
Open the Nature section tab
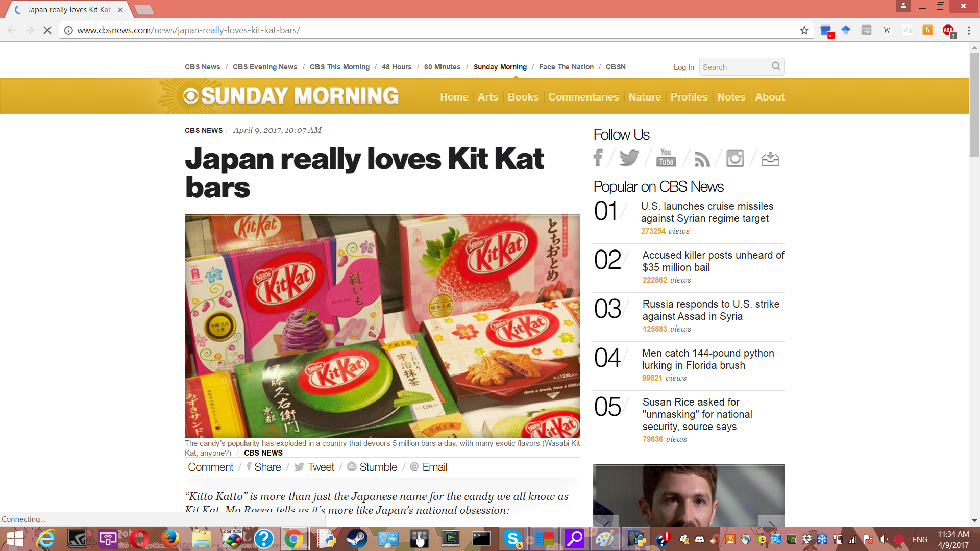(x=645, y=97)
